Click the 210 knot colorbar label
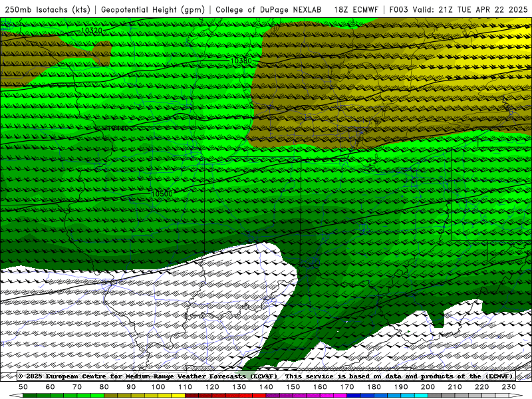 pos(455,387)
